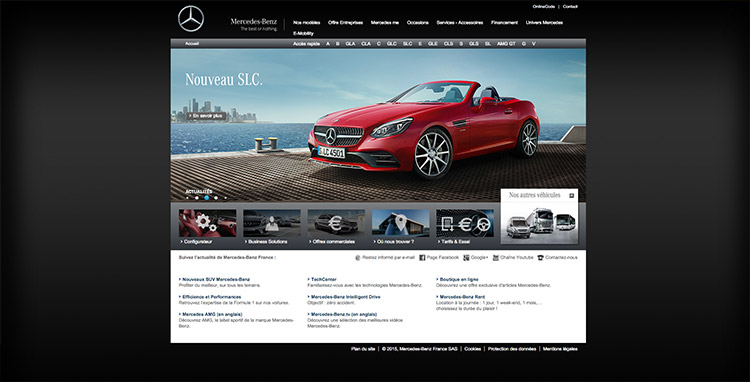
Task: Open the 'Chaîne Youtube' text link
Action: (x=517, y=258)
